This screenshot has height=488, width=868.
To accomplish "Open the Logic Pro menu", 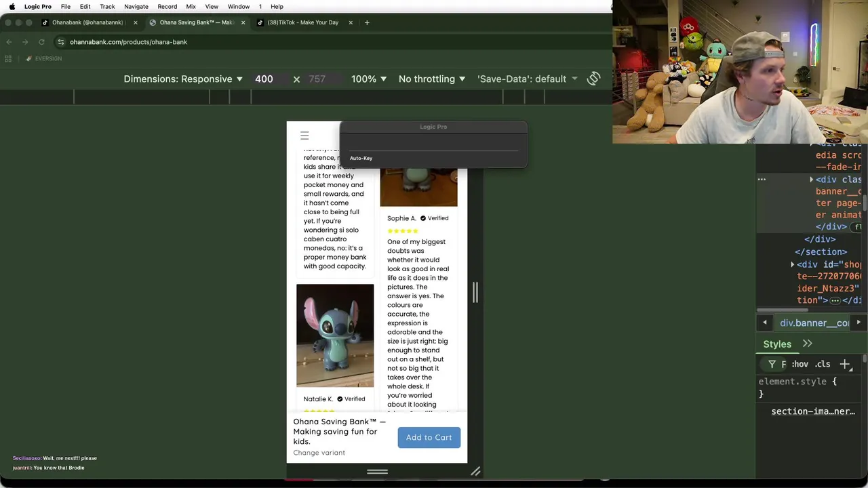I will point(38,7).
